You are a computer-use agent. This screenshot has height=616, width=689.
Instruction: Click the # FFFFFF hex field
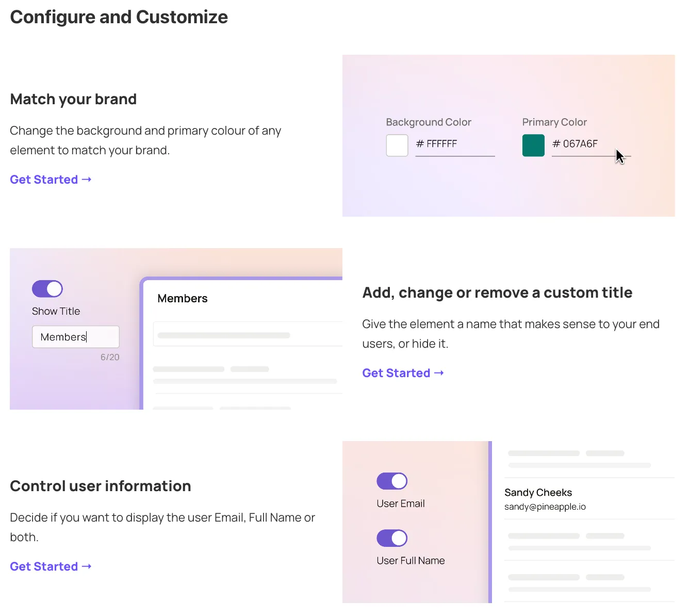[454, 144]
